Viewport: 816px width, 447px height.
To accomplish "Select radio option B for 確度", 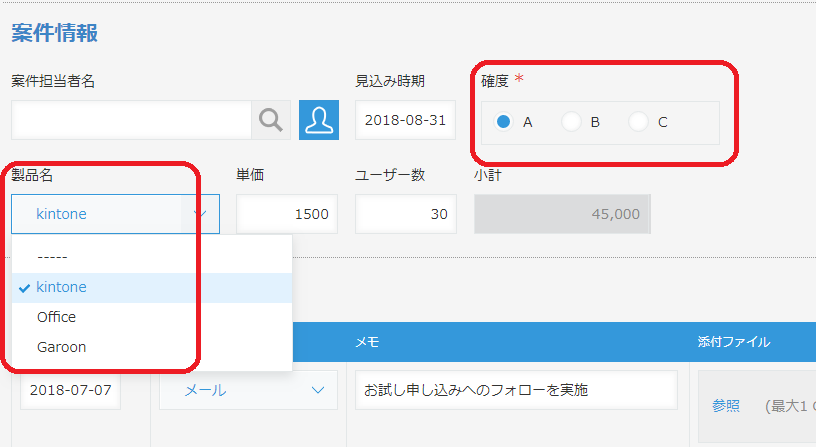I will point(571,122).
